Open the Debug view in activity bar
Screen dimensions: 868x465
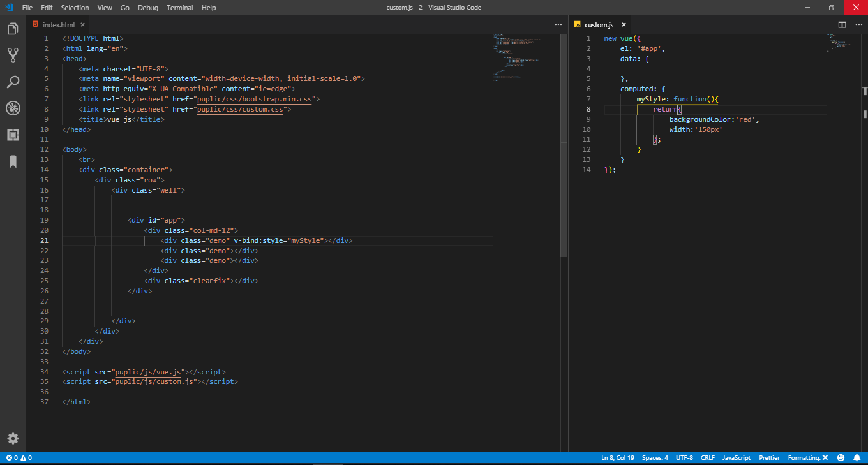[x=13, y=108]
